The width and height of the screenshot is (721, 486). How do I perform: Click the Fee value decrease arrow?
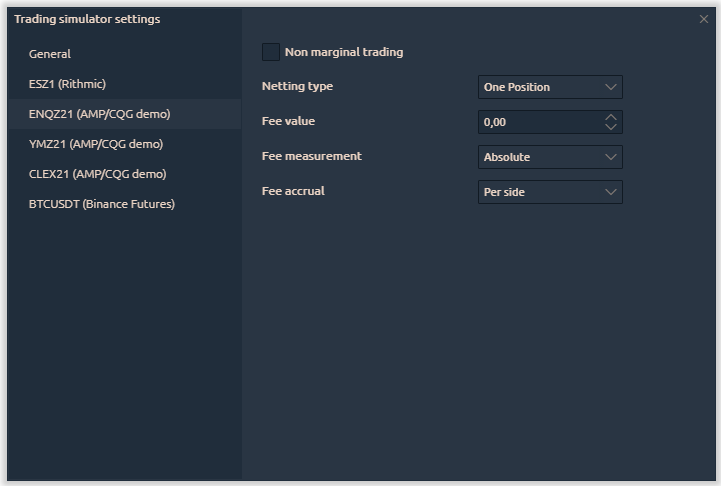611,127
